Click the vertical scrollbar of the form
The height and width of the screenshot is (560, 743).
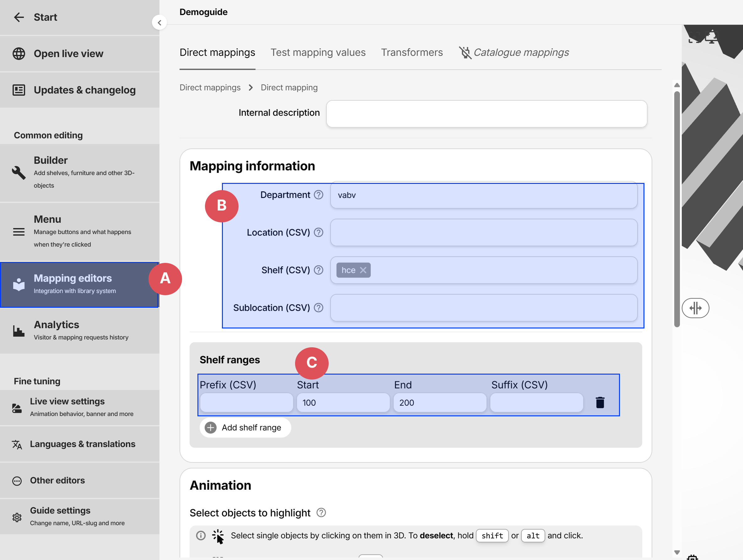(677, 208)
